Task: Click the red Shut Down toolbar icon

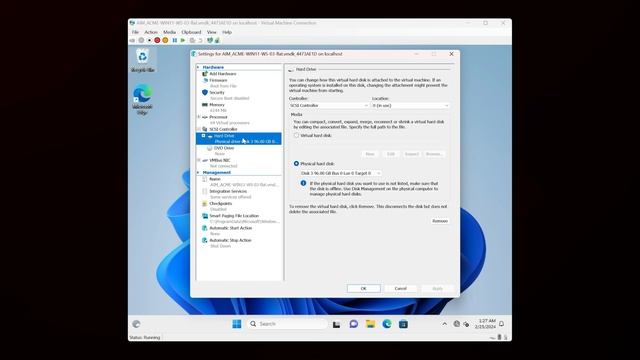Action: click(157, 40)
